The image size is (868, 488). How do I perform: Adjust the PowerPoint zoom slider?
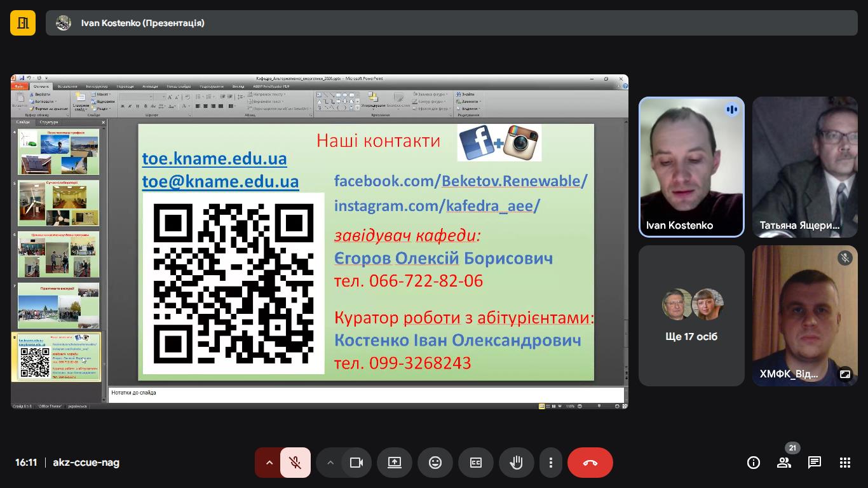[599, 406]
